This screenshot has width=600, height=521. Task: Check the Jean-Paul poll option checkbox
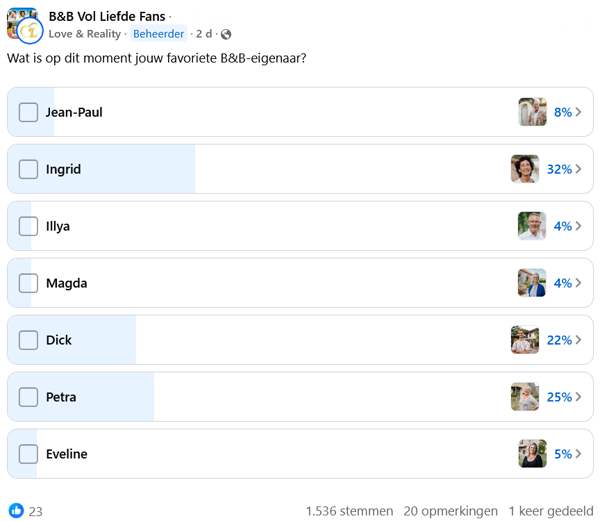[28, 112]
